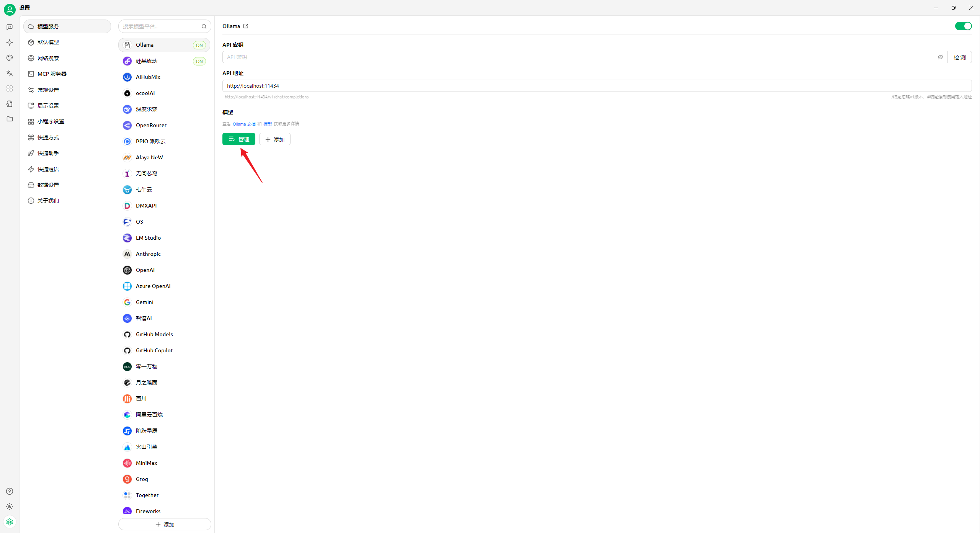
Task: Open the Ollama 文档 link
Action: [x=244, y=124]
